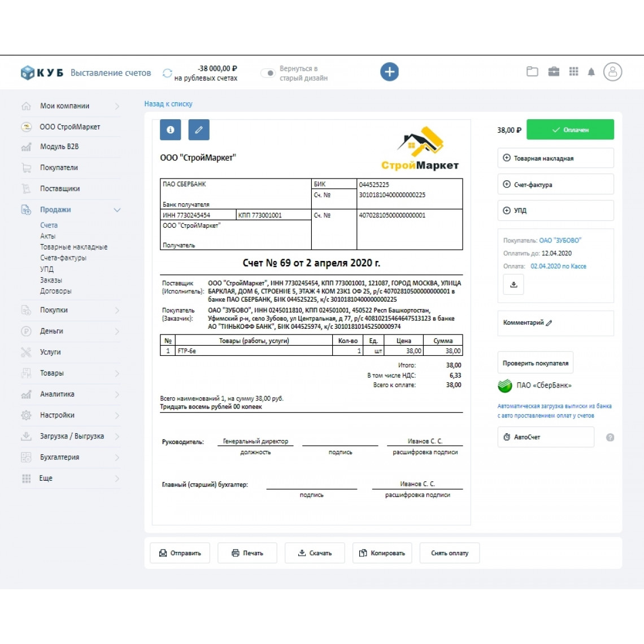Open the notifications bell
The image size is (644, 644).
coord(591,72)
